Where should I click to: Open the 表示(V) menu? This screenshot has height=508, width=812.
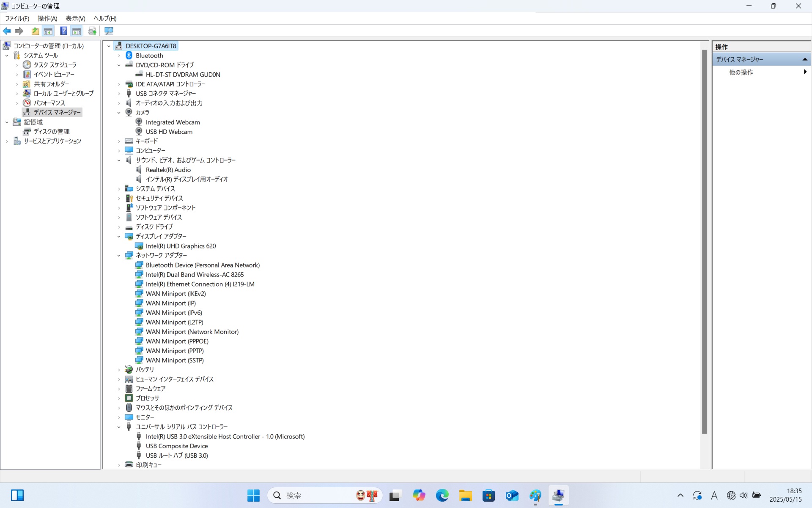coord(75,18)
